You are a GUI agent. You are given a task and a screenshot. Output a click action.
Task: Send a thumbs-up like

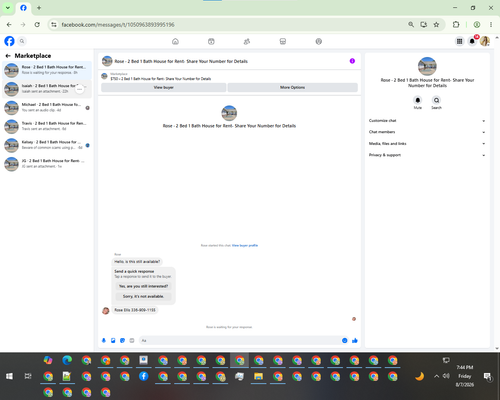355,340
